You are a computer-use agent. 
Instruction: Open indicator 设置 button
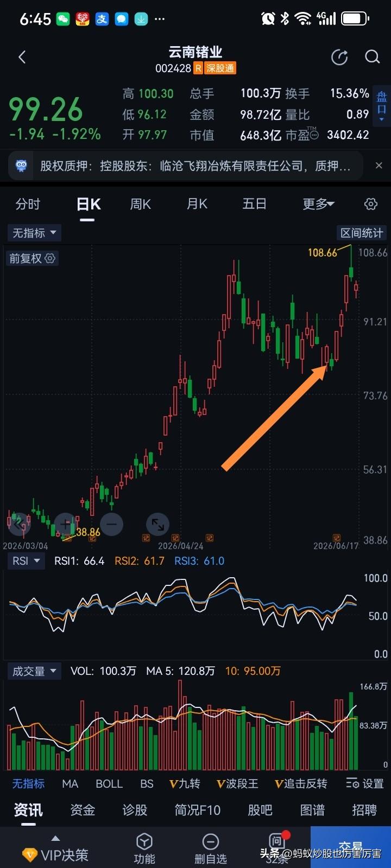365,783
